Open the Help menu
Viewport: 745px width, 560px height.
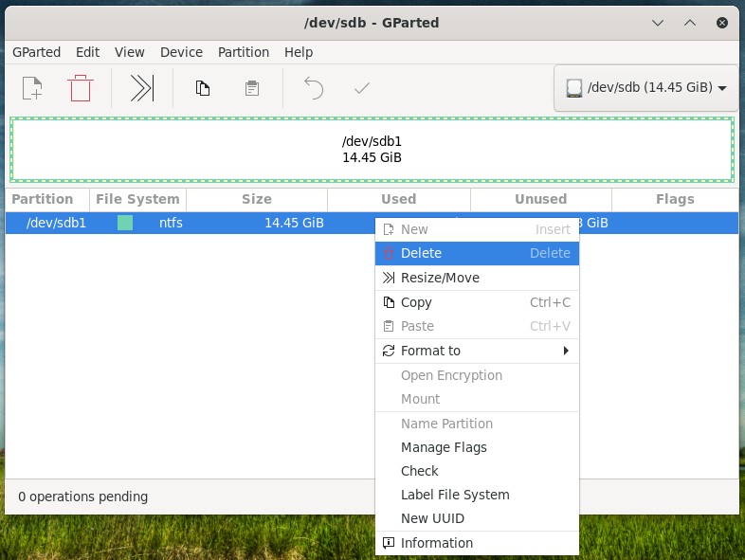299,52
